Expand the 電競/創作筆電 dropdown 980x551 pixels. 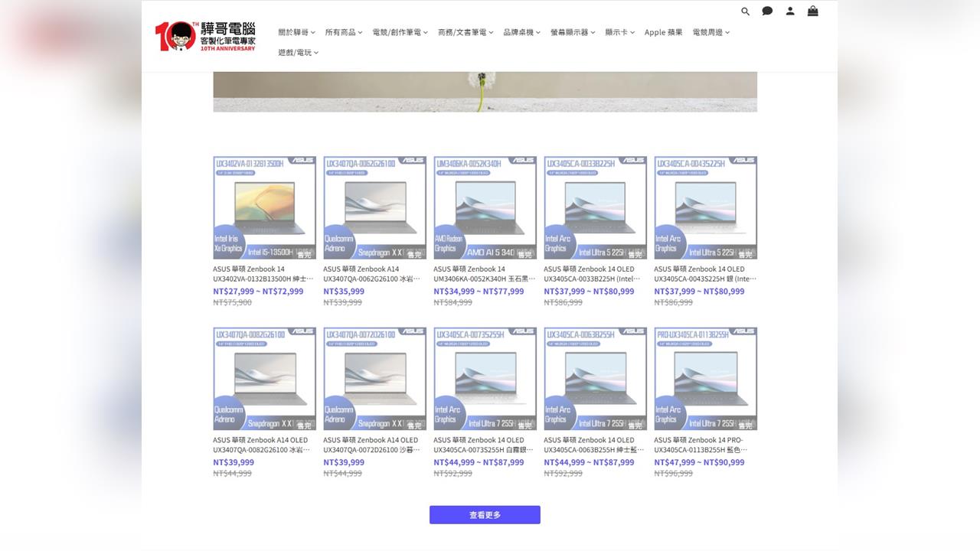tap(399, 32)
